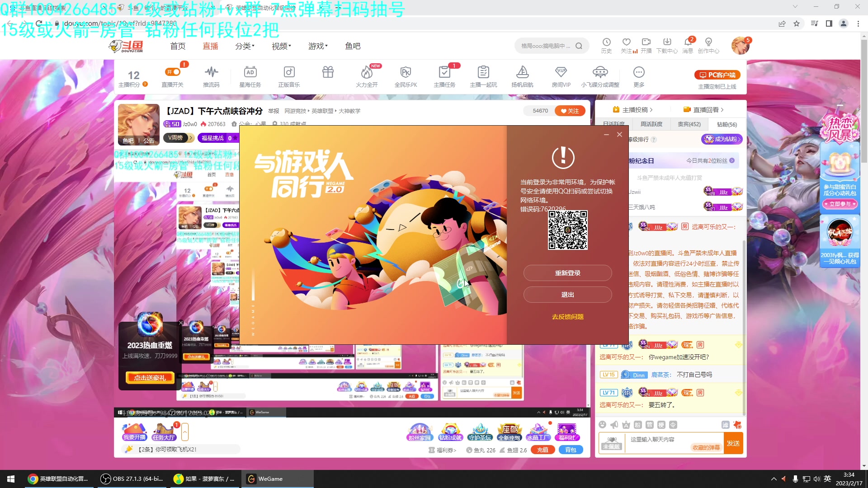Screen dimensions: 868x488
Task: Bookmark page with star icon
Action: click(797, 23)
